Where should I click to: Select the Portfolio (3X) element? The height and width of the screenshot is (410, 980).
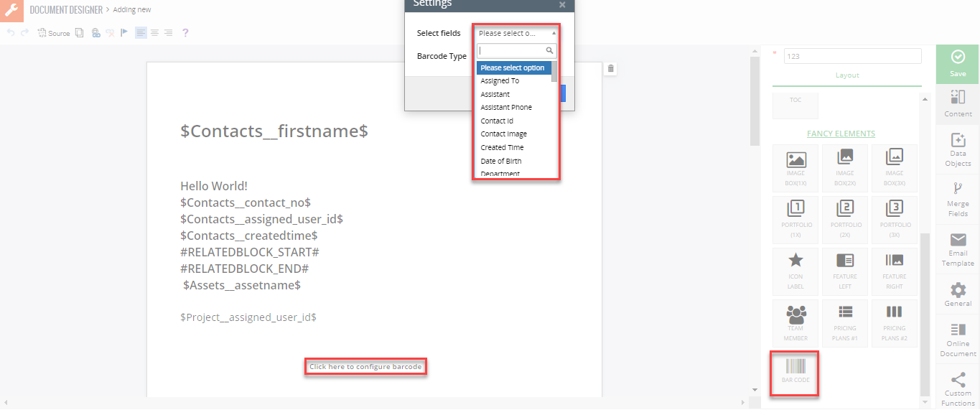click(894, 220)
